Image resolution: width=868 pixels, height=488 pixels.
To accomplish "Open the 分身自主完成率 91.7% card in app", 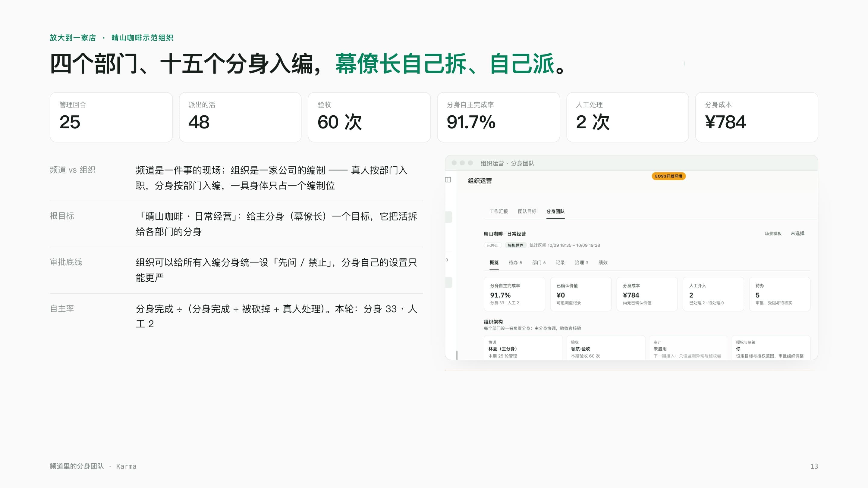I will click(514, 294).
